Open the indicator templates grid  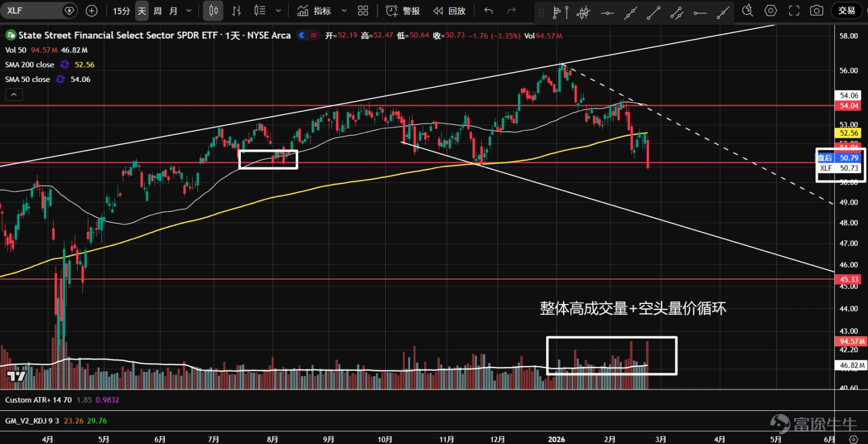click(x=363, y=11)
